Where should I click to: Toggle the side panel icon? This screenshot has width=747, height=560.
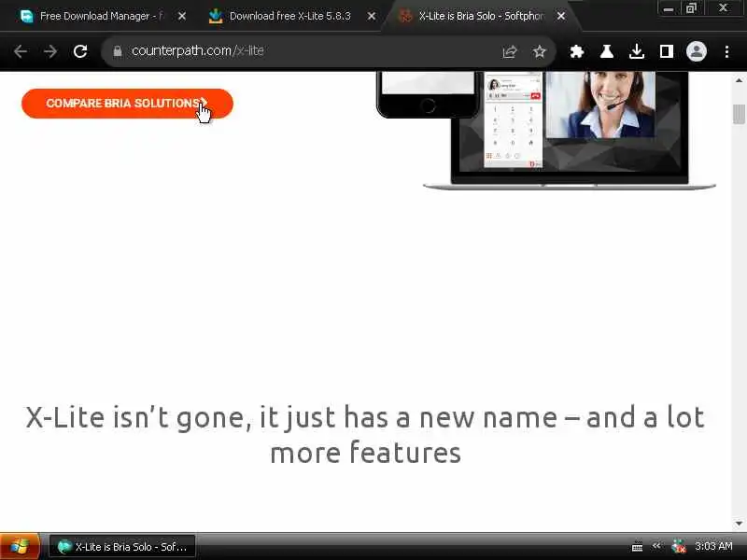pyautogui.click(x=666, y=51)
